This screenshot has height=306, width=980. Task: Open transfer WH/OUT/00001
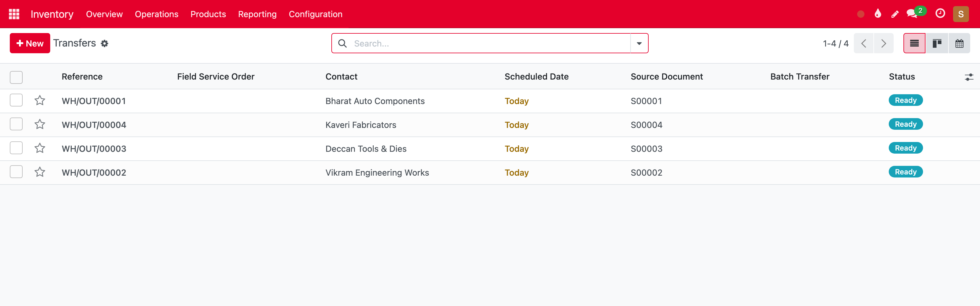pos(94,101)
